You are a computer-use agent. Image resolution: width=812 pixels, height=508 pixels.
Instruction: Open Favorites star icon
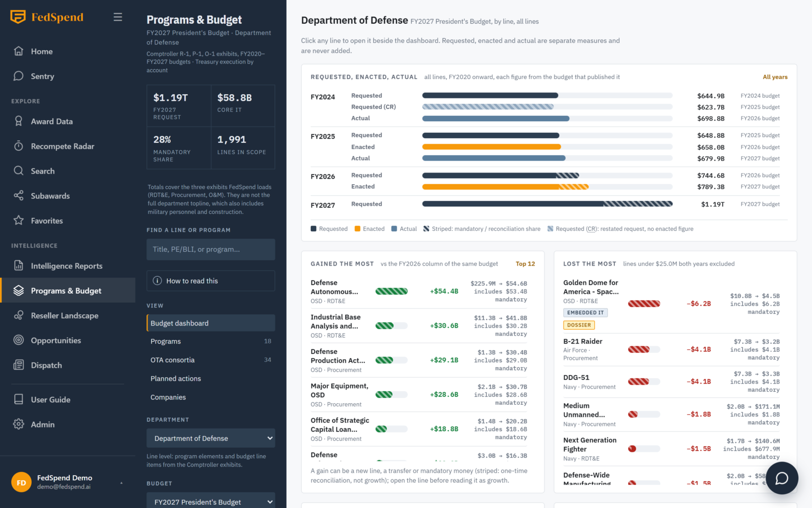[x=19, y=221]
